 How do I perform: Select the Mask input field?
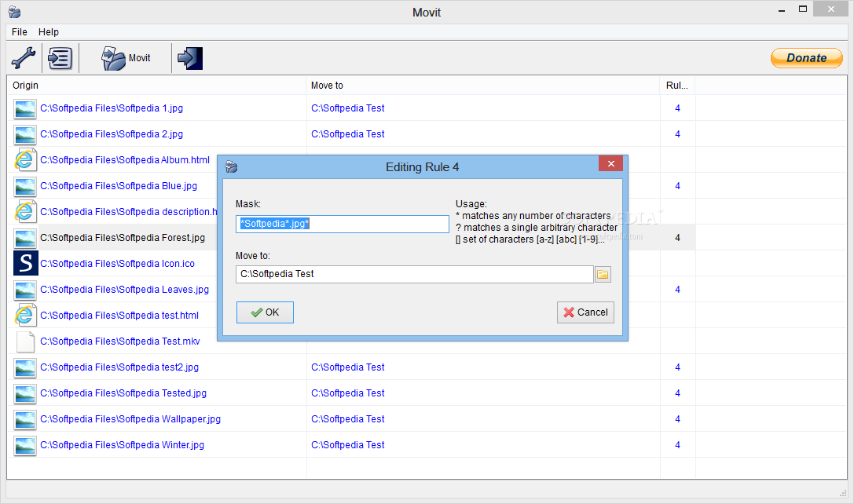342,224
